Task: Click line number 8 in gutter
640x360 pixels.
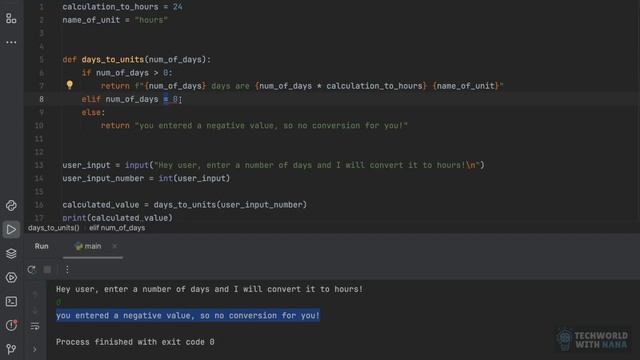Action: (41, 99)
